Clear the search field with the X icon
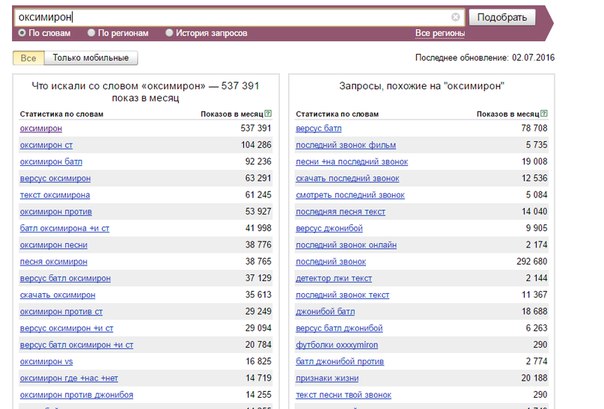Screen dimensions: 604x409 coord(456,18)
